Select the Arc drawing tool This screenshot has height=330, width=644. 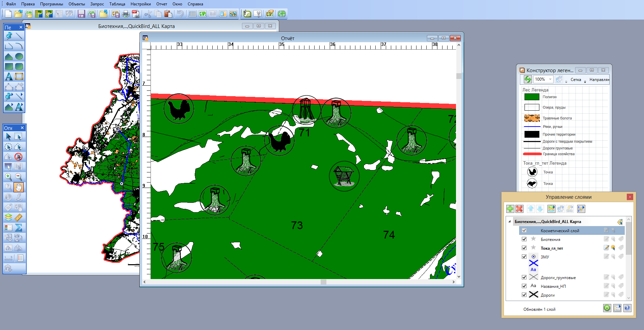point(19,46)
